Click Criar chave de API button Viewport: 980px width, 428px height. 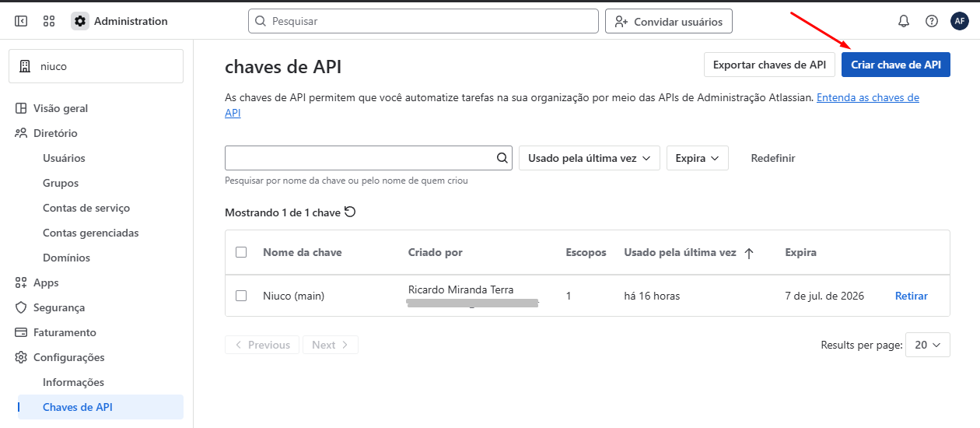pos(896,65)
